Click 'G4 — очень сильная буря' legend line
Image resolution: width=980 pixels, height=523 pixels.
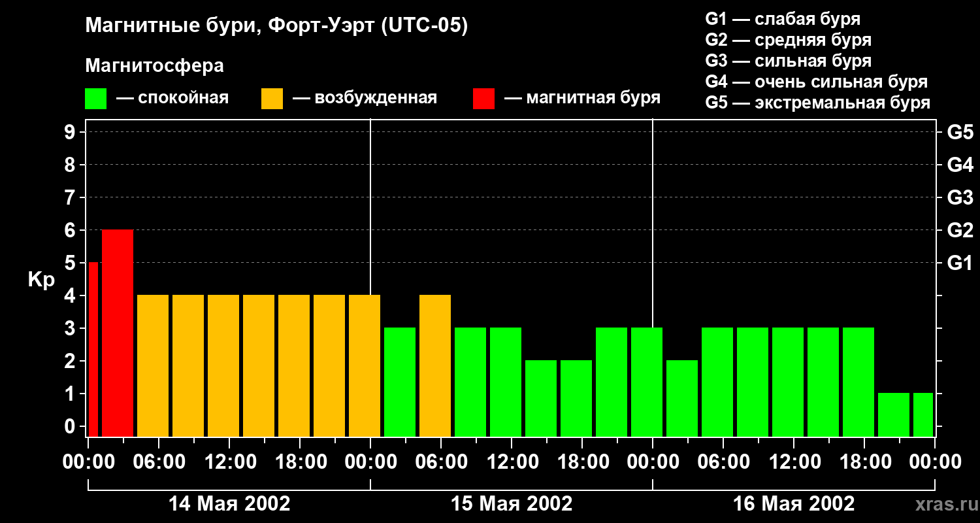[817, 82]
